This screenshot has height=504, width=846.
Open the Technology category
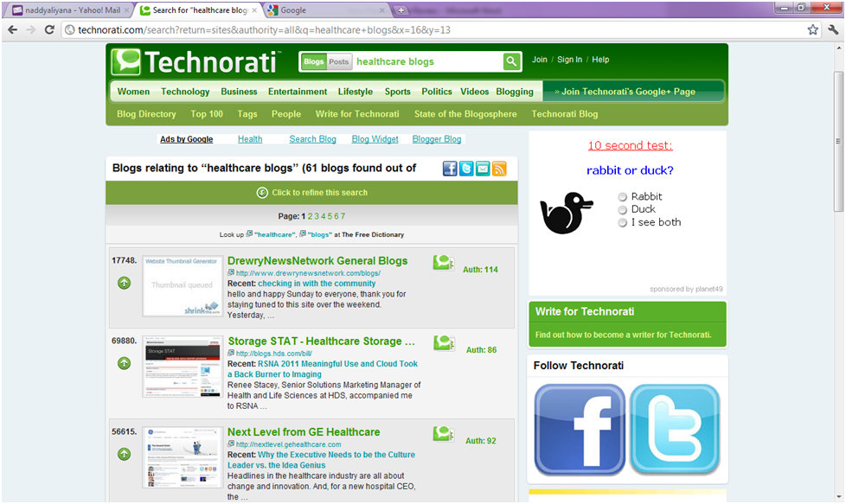click(x=185, y=92)
